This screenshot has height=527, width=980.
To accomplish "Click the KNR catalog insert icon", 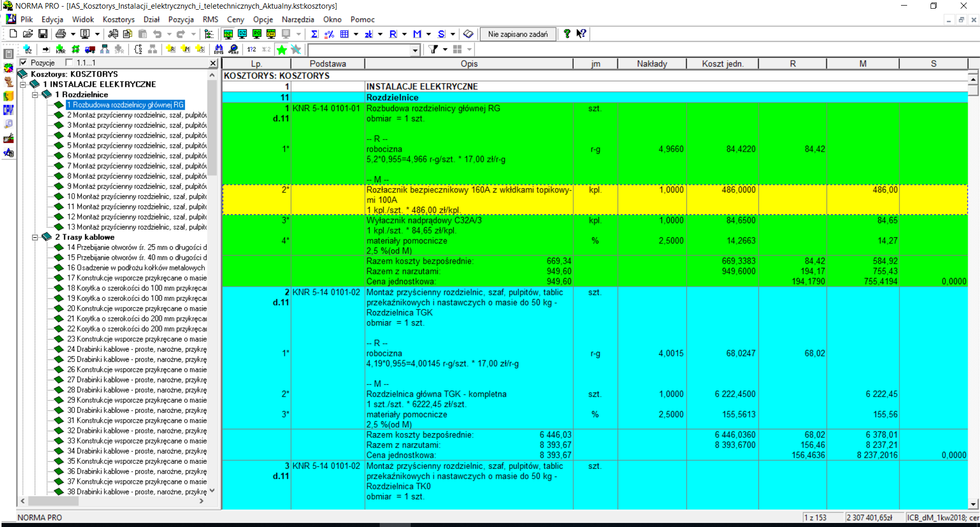I will tap(61, 49).
